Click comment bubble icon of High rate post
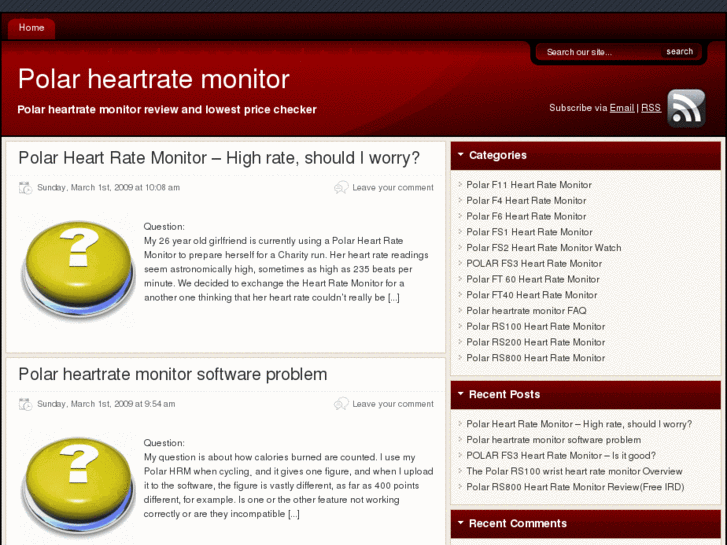Screen dimensions: 727x545 (341, 187)
